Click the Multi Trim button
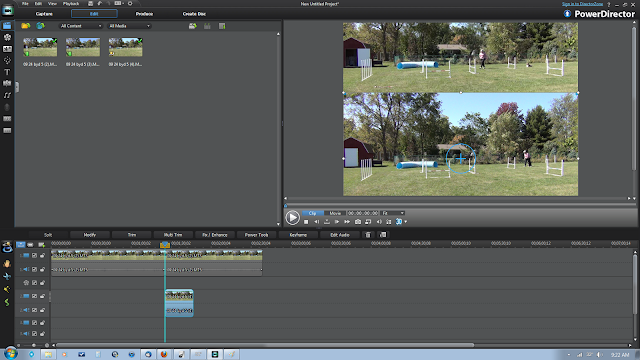Screen dimensions: 640x360 tap(173, 235)
